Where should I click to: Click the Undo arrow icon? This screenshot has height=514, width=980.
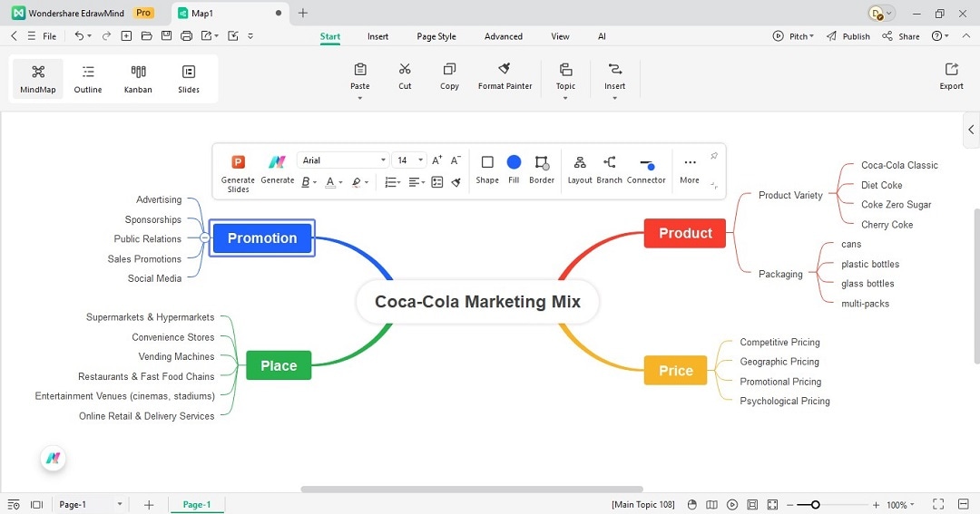click(79, 36)
